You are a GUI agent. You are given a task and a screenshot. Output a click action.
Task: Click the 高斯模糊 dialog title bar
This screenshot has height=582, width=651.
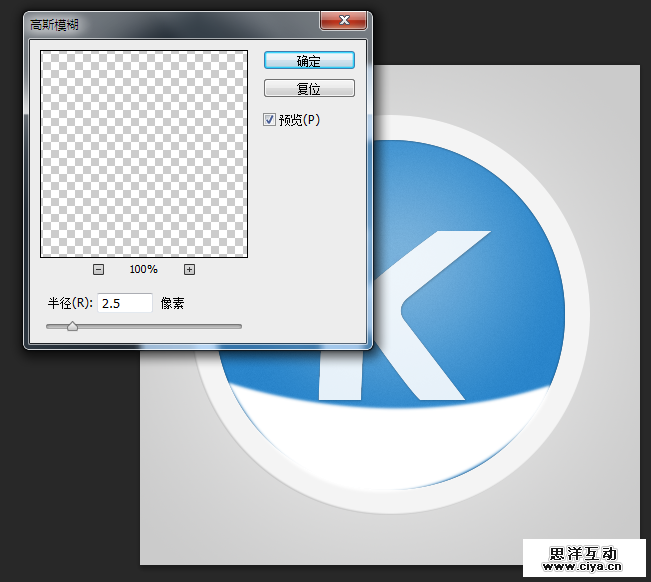[150, 22]
